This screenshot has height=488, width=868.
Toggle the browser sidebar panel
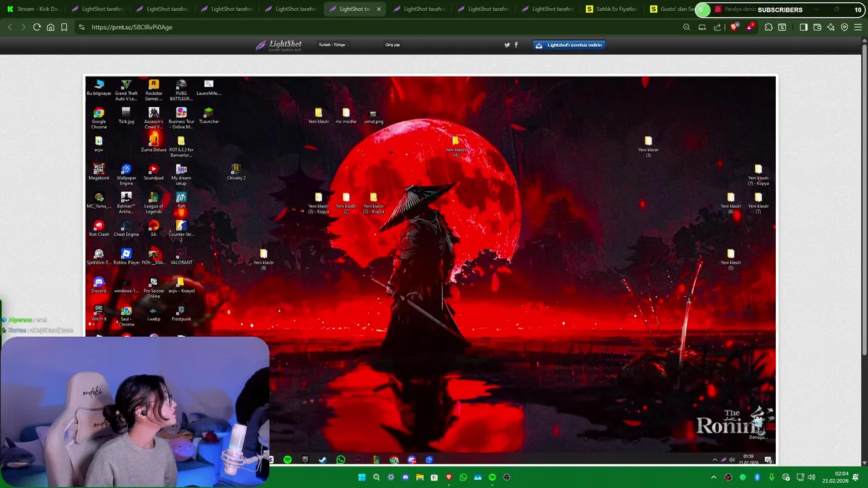(804, 27)
